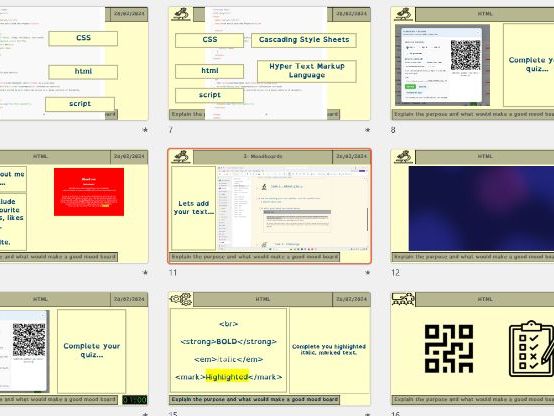Play animation star under slide 7
The width and height of the screenshot is (554, 416).
367,130
